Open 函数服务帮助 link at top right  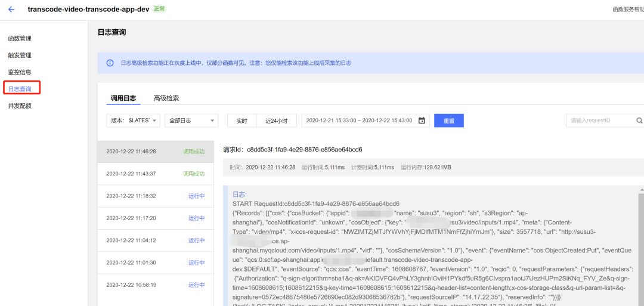tap(628, 9)
